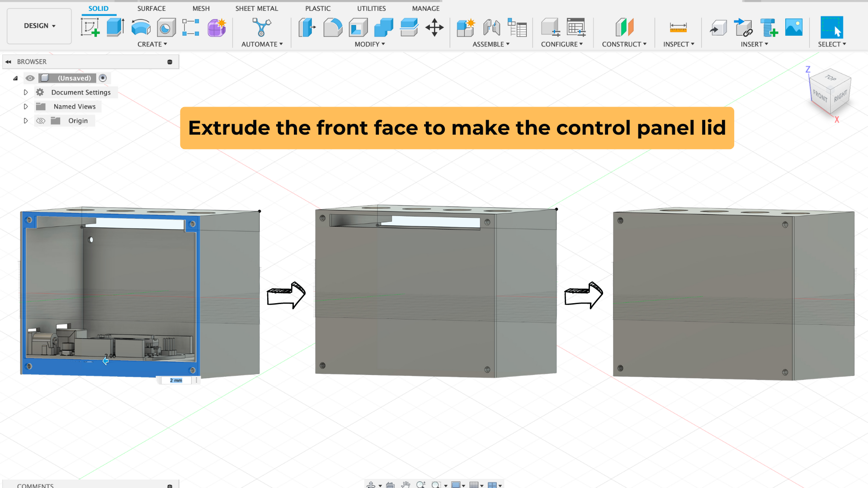Open the DESIGN workspace dropdown
The width and height of the screenshot is (868, 488).
pyautogui.click(x=39, y=26)
